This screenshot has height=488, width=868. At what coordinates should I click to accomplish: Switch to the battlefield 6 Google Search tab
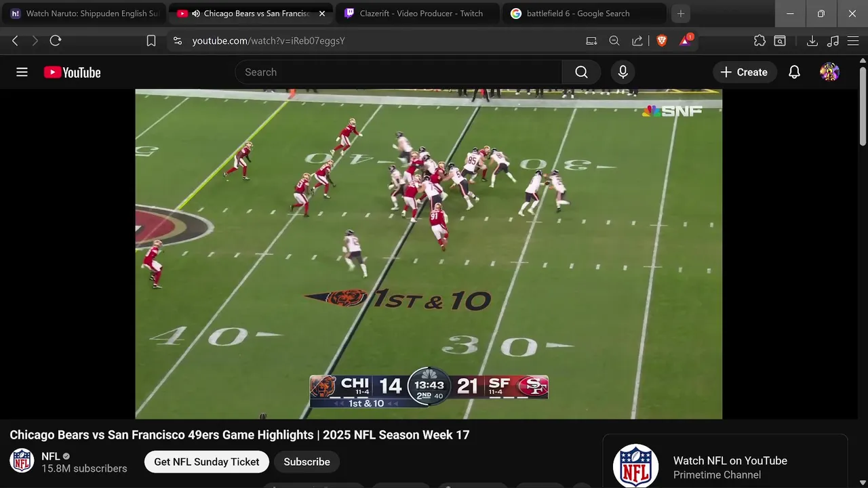(x=584, y=14)
